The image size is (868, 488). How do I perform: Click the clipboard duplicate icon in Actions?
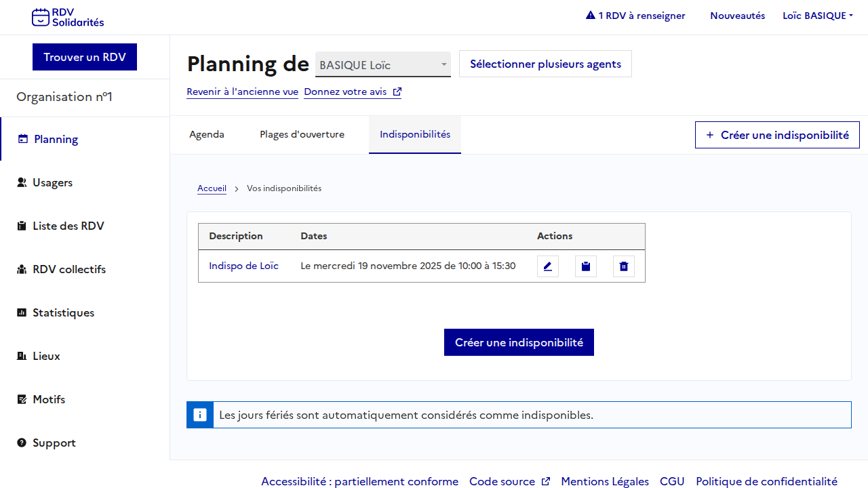pyautogui.click(x=585, y=266)
